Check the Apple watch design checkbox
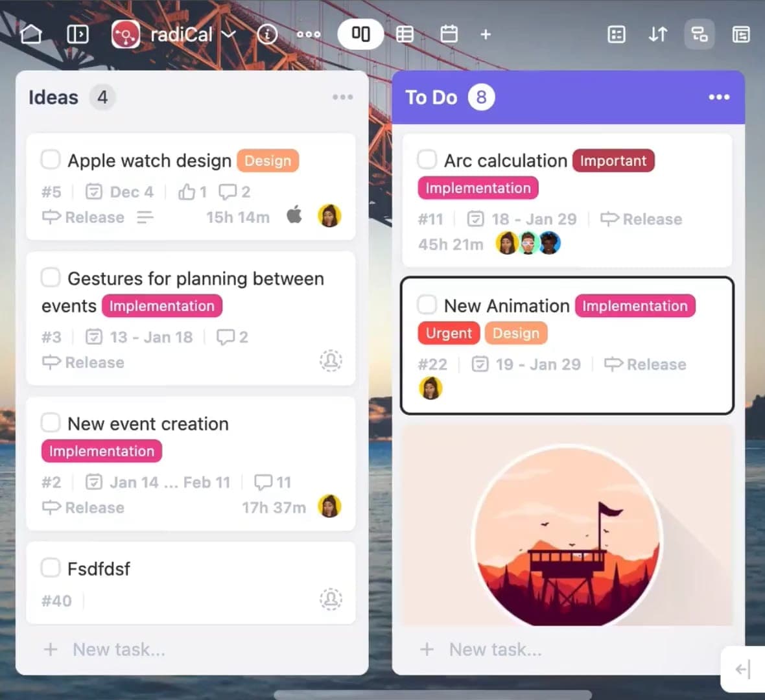Viewport: 765px width, 700px height. point(51,159)
